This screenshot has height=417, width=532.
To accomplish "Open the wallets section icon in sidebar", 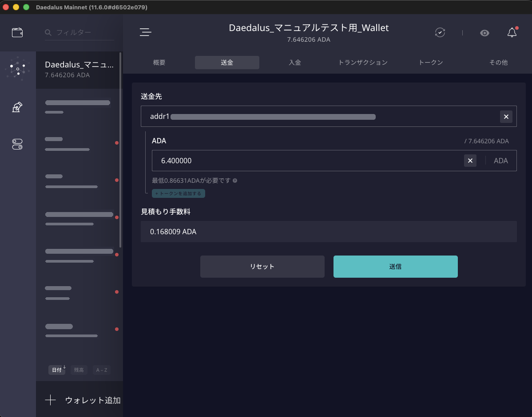I will click(x=17, y=32).
